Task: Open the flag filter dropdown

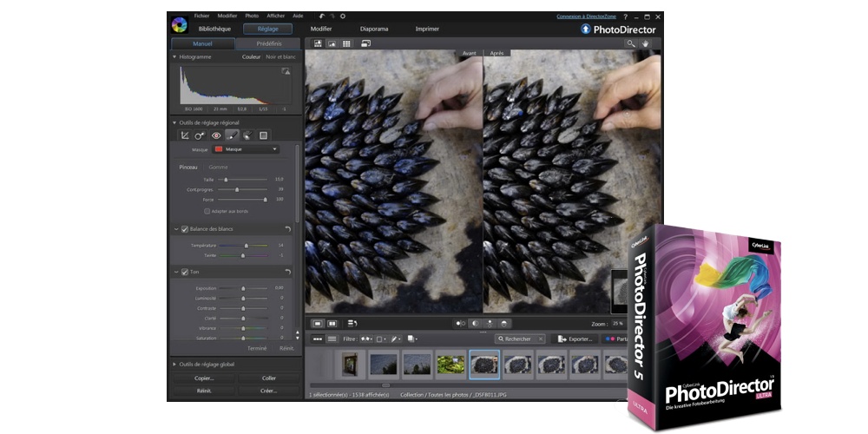Action: pos(366,339)
